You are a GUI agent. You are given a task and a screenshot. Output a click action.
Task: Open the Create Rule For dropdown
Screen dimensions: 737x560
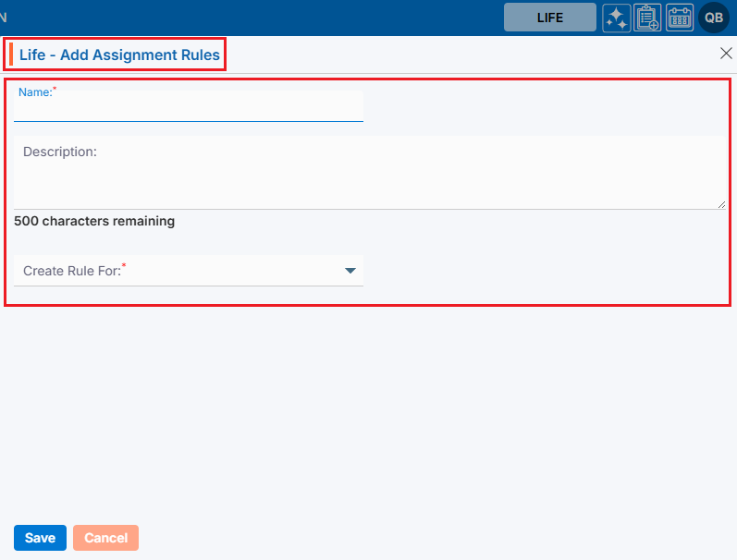click(x=188, y=271)
